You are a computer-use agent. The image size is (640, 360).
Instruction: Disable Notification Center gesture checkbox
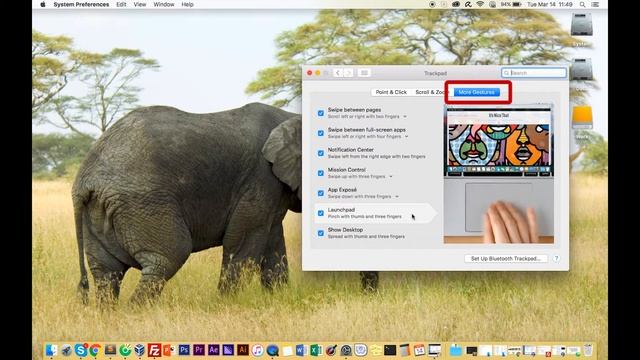click(320, 153)
